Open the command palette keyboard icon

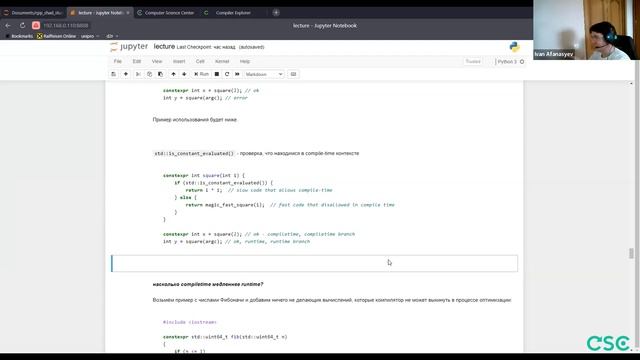coord(293,74)
